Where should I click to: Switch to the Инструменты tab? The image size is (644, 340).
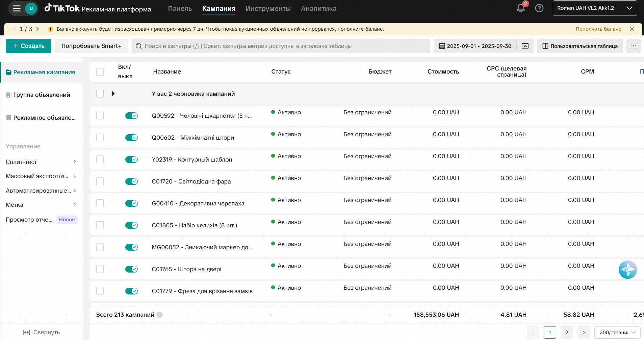pyautogui.click(x=268, y=8)
